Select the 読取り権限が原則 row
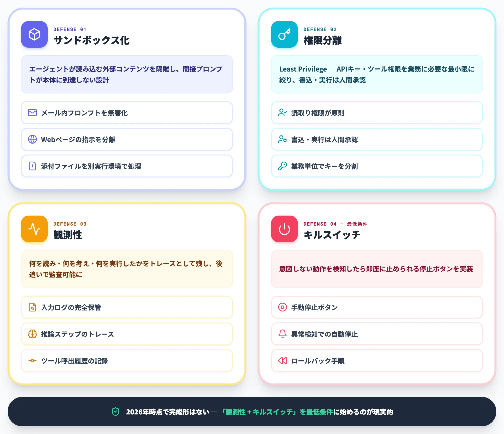The image size is (504, 434). [377, 113]
